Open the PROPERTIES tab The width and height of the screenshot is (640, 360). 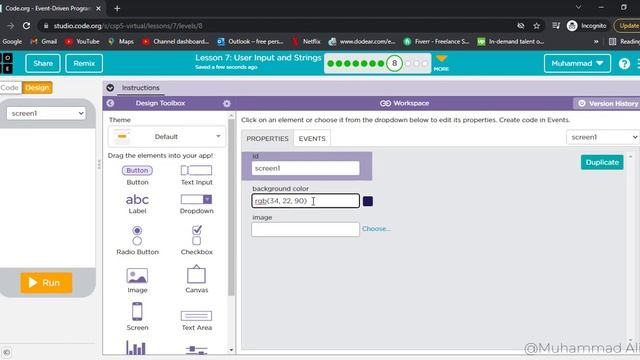point(267,139)
